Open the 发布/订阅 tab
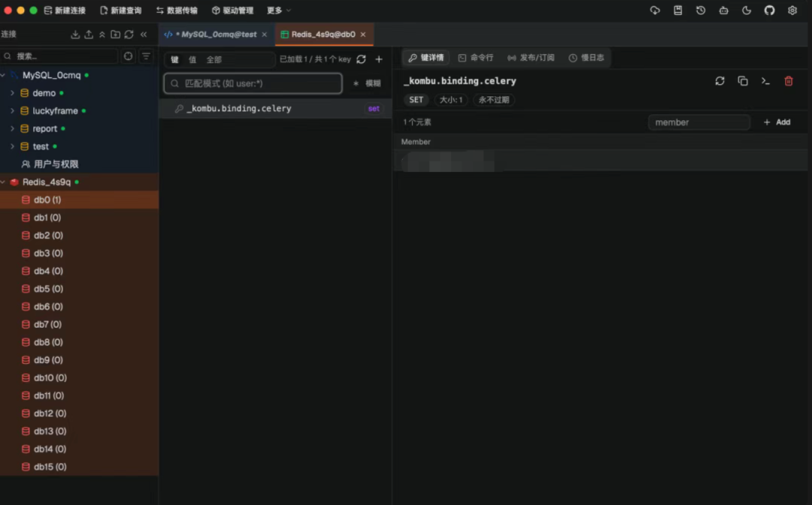This screenshot has height=505, width=812. (531, 58)
